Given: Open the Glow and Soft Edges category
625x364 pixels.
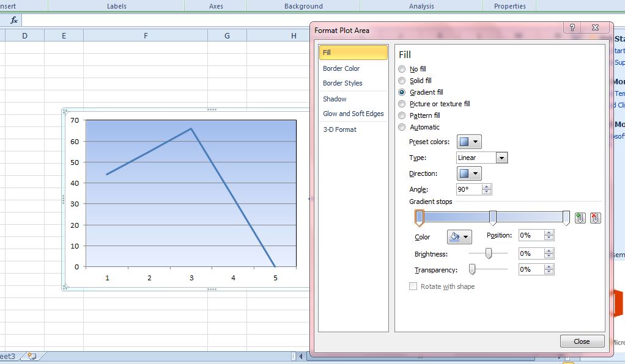Looking at the screenshot, I should click(x=353, y=114).
